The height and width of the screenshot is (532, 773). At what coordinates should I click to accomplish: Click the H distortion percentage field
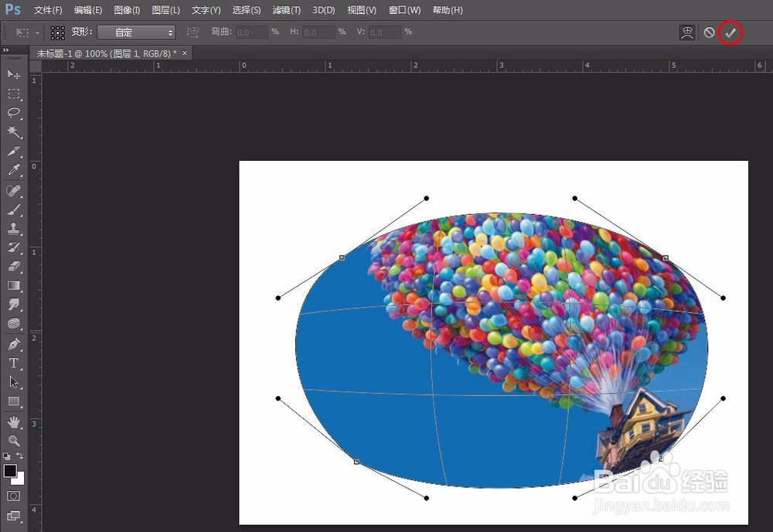(x=318, y=32)
